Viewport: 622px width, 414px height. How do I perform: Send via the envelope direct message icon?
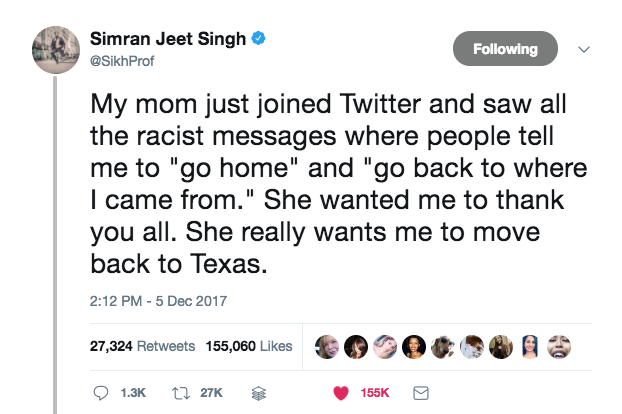click(421, 394)
